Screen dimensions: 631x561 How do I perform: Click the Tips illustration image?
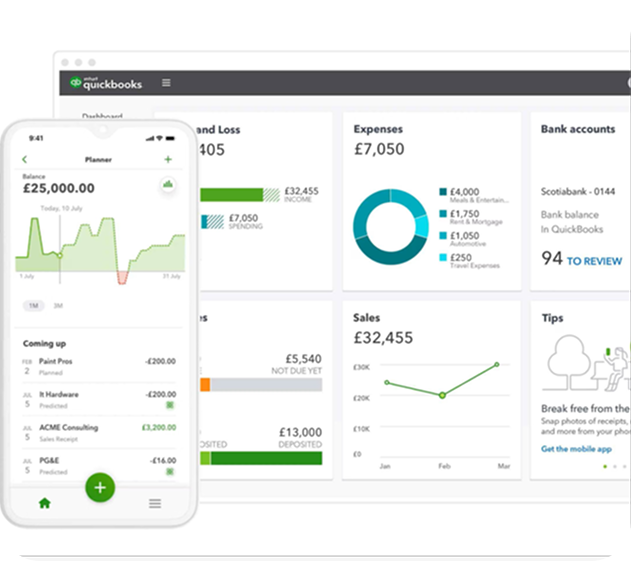click(586, 363)
